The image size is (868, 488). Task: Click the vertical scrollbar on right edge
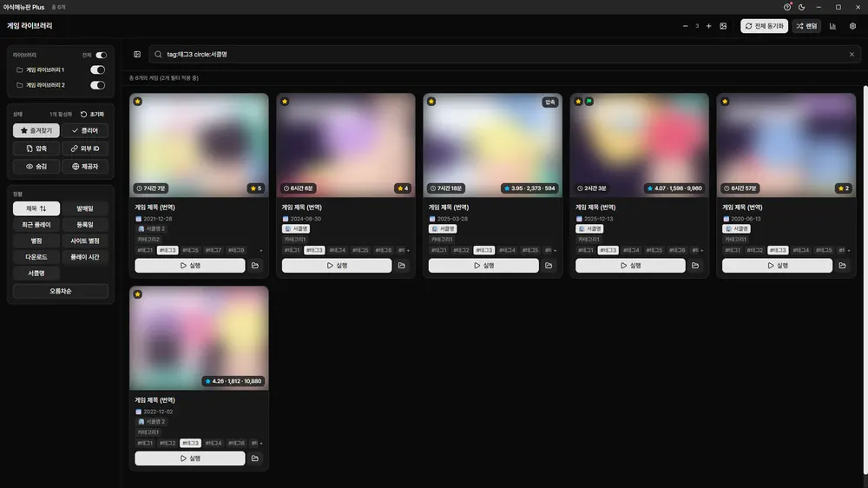865,280
